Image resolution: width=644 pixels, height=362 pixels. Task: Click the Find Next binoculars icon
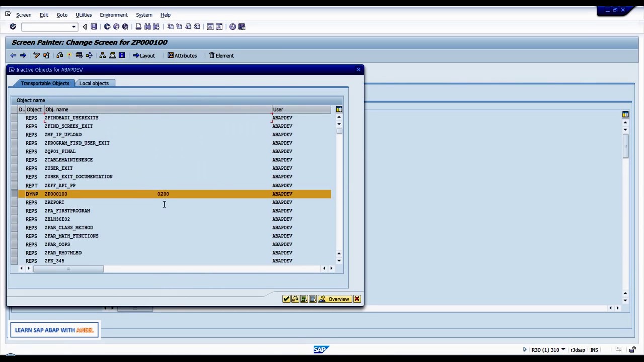[x=156, y=27]
